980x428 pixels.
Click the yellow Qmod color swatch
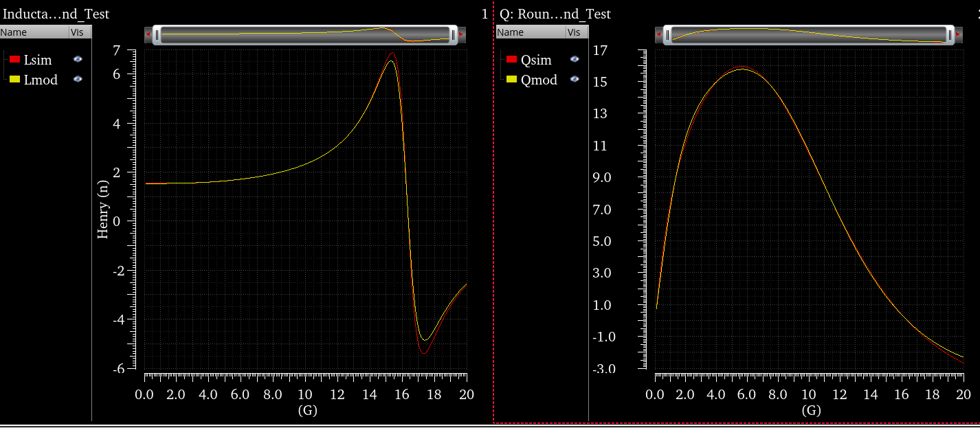tap(511, 80)
